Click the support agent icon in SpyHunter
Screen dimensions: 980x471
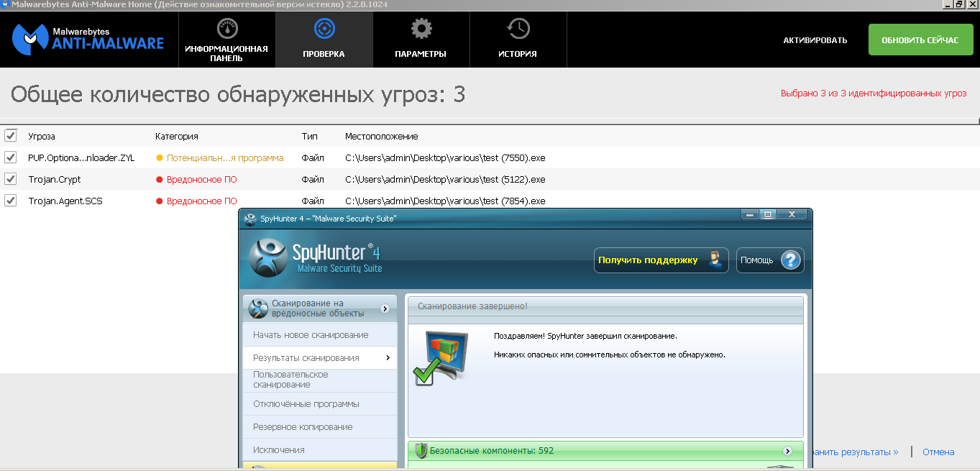[x=715, y=260]
